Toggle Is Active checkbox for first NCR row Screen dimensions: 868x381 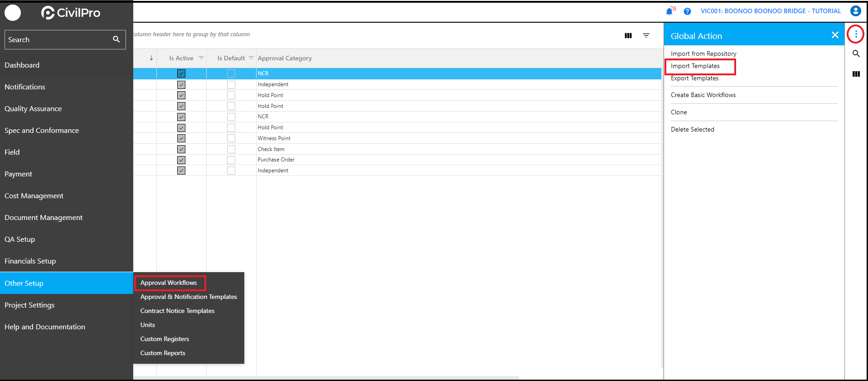pos(181,73)
